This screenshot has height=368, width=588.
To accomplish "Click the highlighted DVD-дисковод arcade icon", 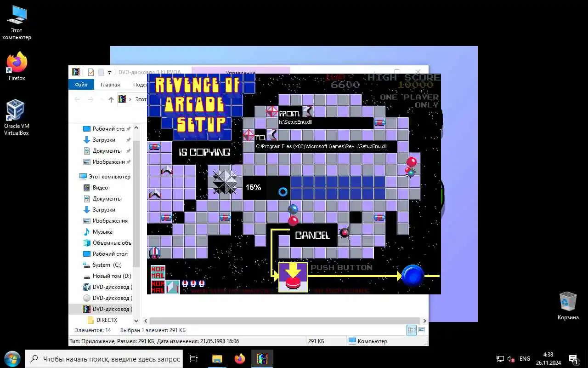I will point(86,309).
